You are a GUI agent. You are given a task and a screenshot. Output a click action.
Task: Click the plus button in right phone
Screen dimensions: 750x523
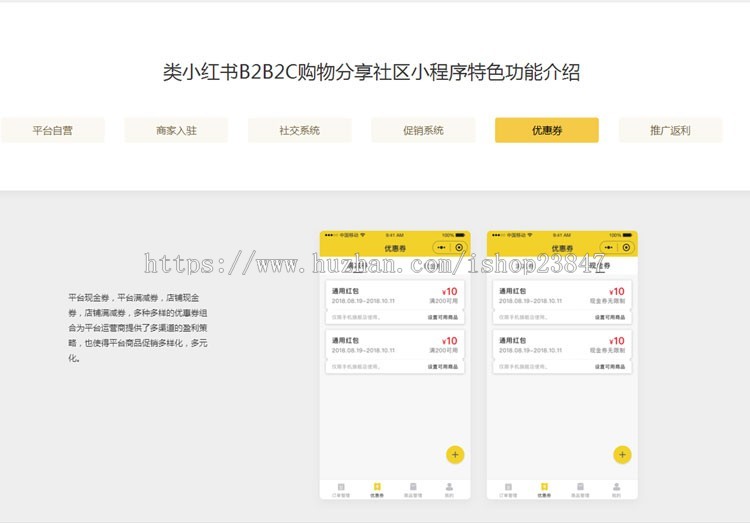[x=622, y=455]
